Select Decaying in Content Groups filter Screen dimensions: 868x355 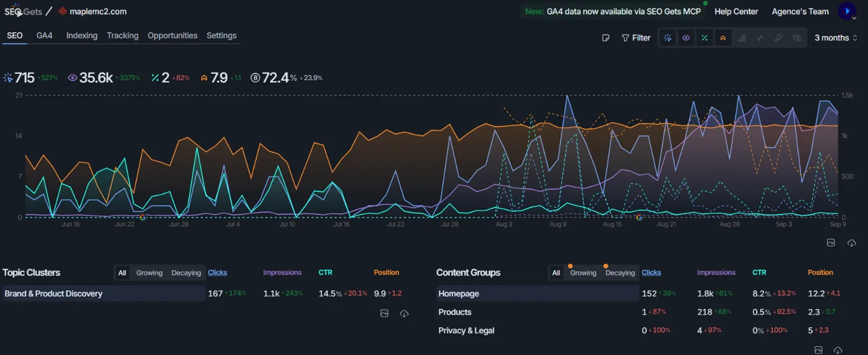(620, 273)
